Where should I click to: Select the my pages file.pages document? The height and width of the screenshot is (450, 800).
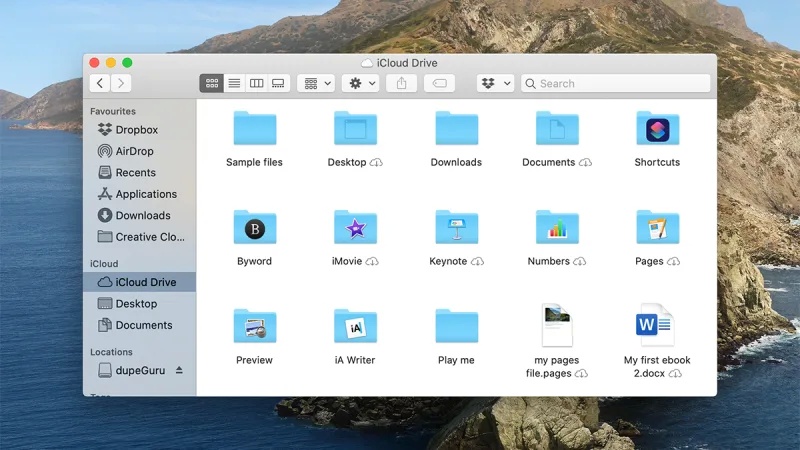coord(557,325)
